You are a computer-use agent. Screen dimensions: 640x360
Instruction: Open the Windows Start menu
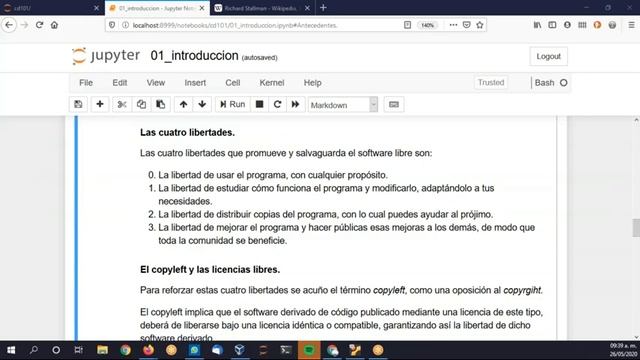[x=11, y=350]
